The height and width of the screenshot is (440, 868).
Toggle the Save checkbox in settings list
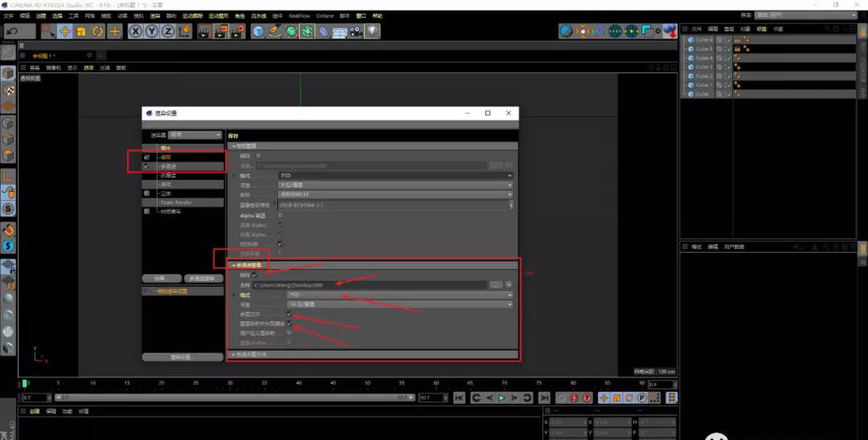(x=147, y=157)
